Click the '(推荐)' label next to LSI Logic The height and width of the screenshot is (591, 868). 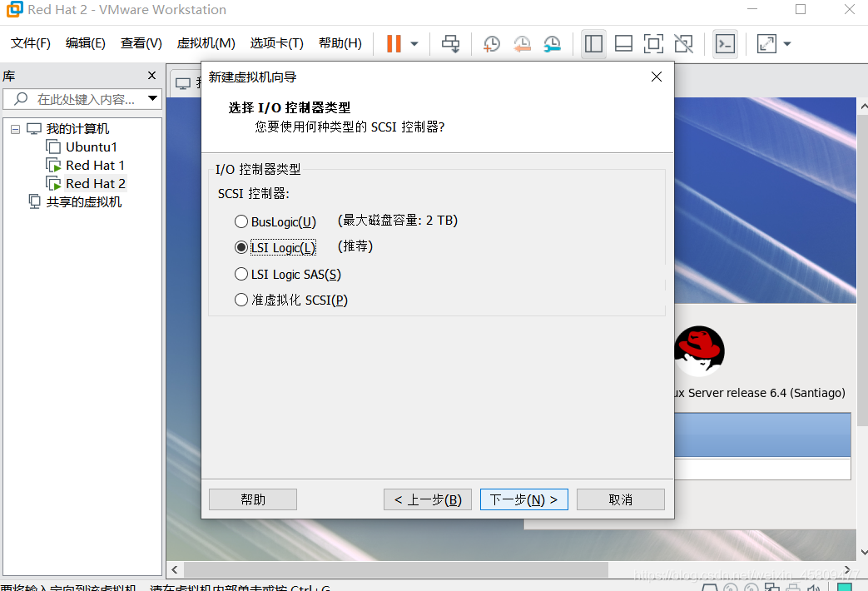(x=355, y=246)
